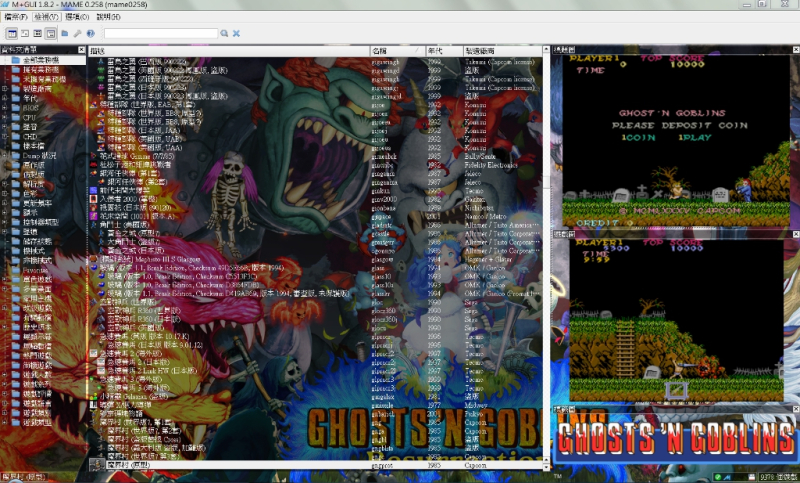Select the Mephisto III S Glasgow row
Image resolution: width=800 pixels, height=483 pixels.
click(x=315, y=259)
